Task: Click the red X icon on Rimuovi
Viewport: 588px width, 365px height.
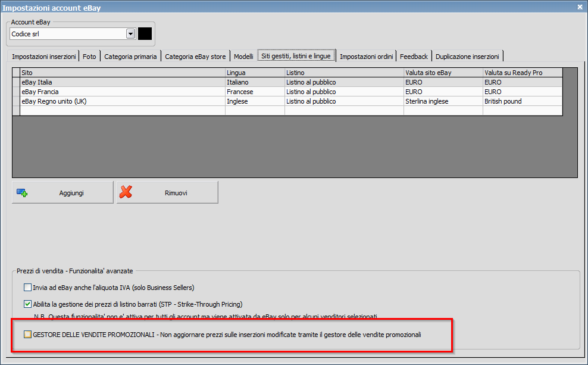Action: [x=126, y=192]
